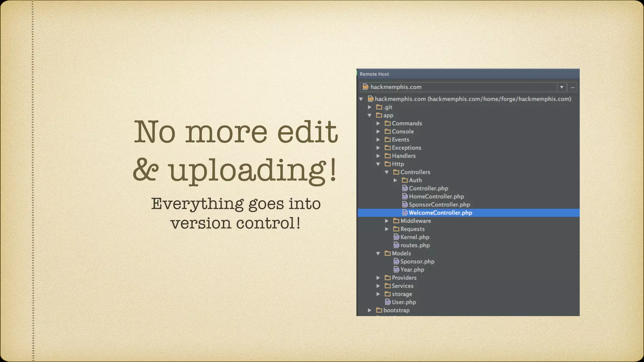Select the Controller.php file name

coord(429,189)
